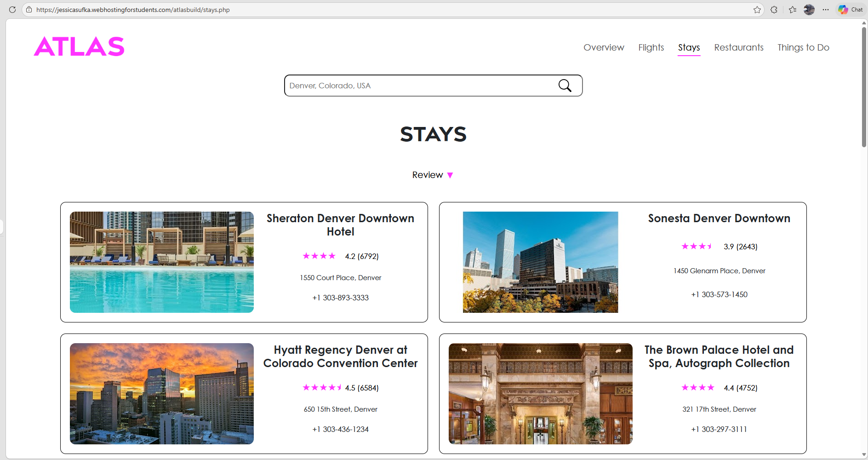The width and height of the screenshot is (868, 460).
Task: Select the address 1550 Court Place, Denver
Action: (x=341, y=278)
